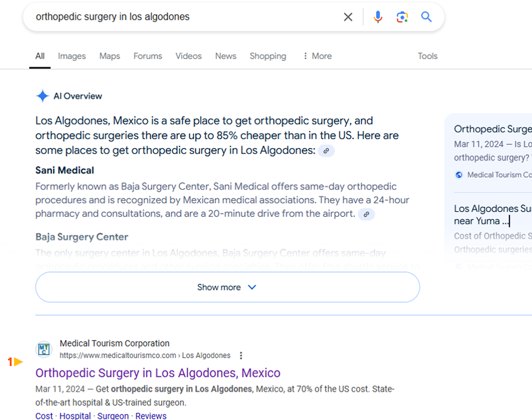Viewport: 532px width, 420px height.
Task: Open Orthopedic Surgery in Los Algodones, Mexico result
Action: click(x=158, y=373)
